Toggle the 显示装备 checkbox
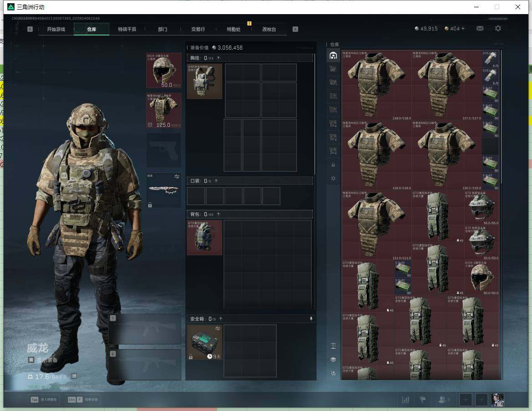This screenshot has width=532, height=411. (31, 360)
